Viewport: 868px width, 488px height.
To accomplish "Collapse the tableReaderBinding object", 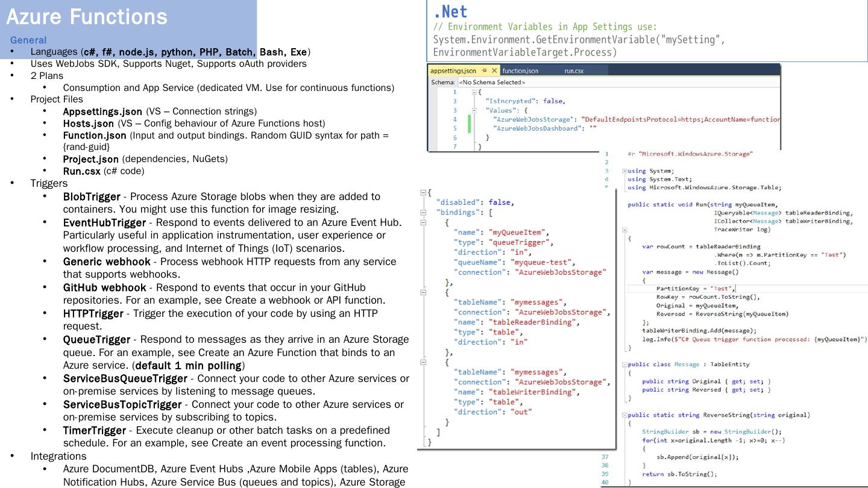I will coord(423,292).
